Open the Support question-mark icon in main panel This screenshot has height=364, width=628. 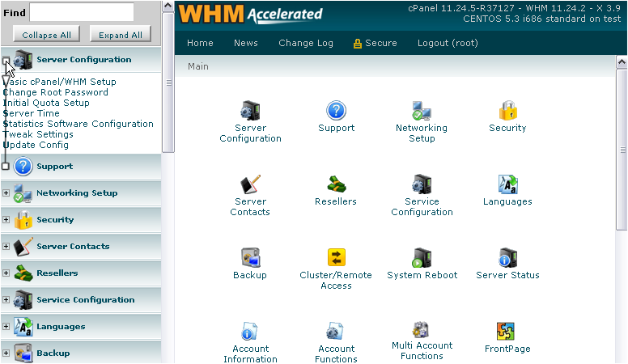tap(336, 111)
